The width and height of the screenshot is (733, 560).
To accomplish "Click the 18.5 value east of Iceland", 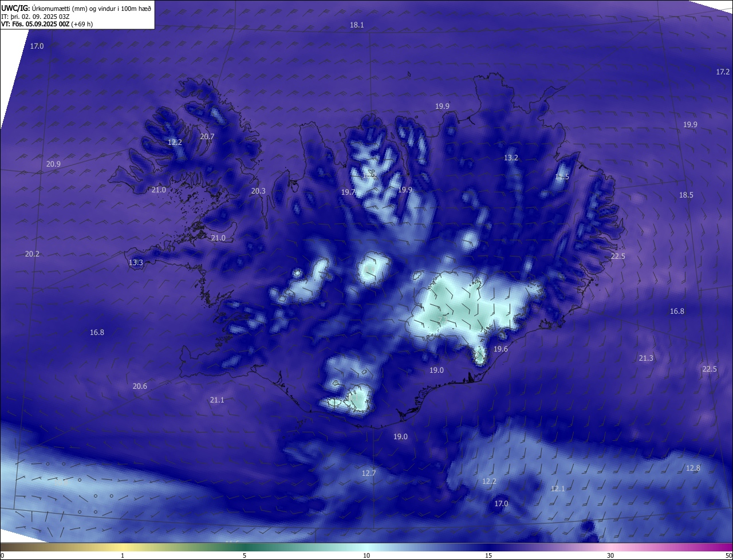I will [686, 195].
